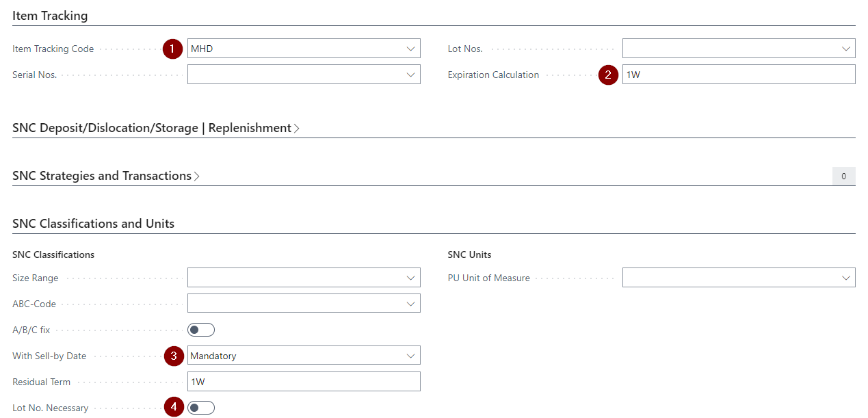Screen dimensions: 868x418
Task: Enable the Lot No. Necessary switch
Action: click(201, 408)
